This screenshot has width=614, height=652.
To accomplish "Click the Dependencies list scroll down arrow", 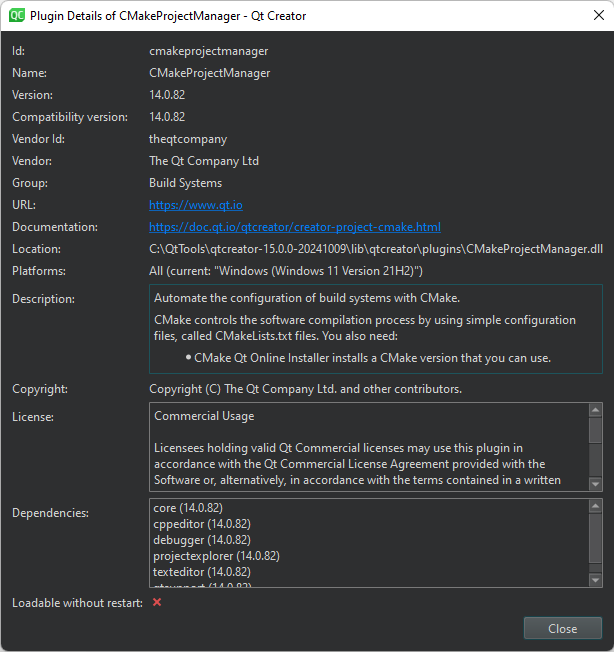I will click(596, 580).
